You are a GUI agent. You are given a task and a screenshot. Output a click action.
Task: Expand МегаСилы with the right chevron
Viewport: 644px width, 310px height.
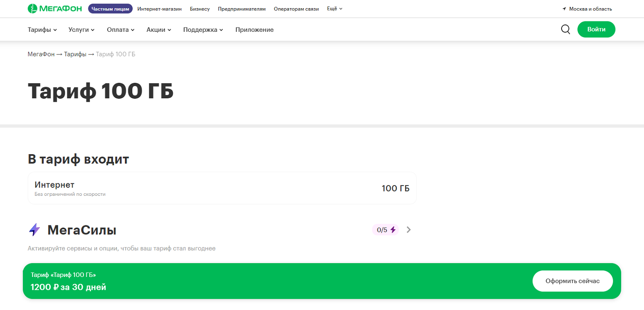point(409,230)
